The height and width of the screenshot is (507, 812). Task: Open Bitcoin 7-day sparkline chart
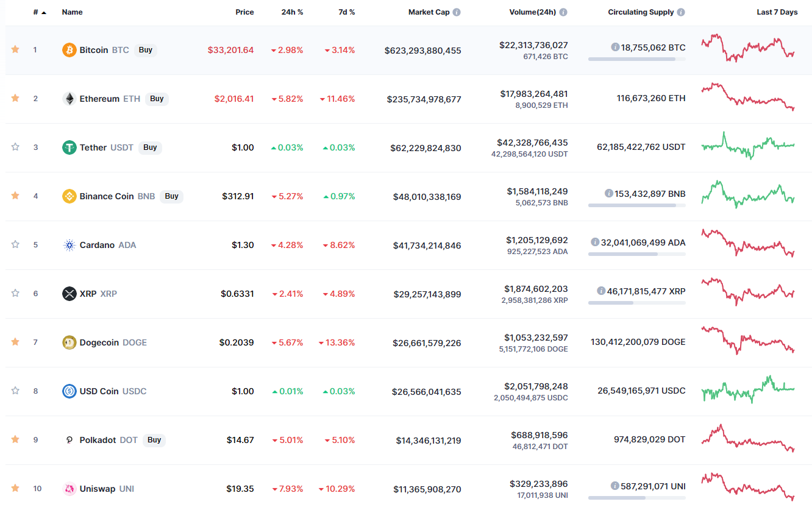[x=748, y=48]
